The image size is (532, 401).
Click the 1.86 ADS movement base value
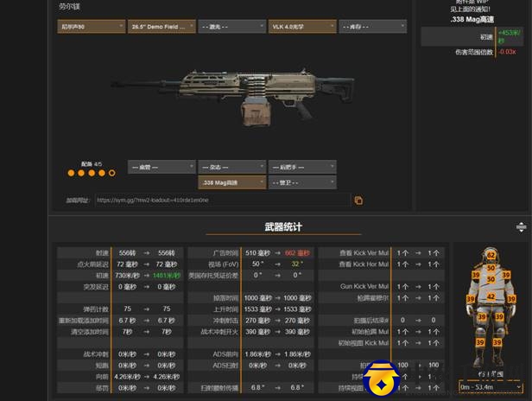(x=257, y=354)
